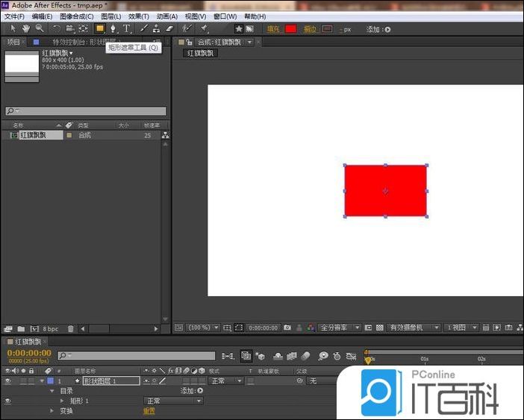Open the 全分辨率 resolution dropdown
The height and width of the screenshot is (420, 524).
(340, 327)
